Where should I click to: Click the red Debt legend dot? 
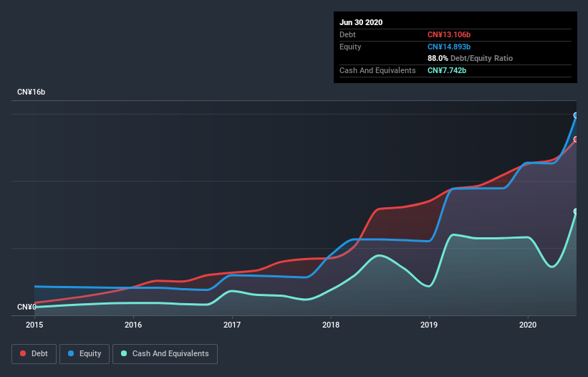click(x=23, y=353)
